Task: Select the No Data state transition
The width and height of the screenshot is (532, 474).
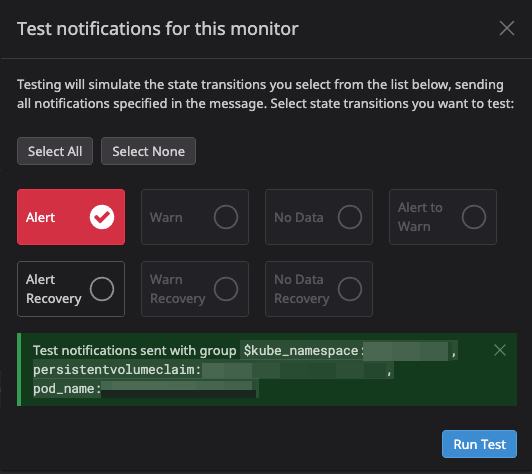Action: coord(319,217)
